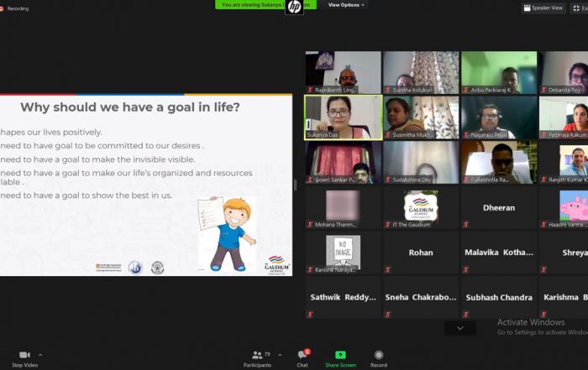Expand caret next to Participants
Image resolution: width=588 pixels, height=370 pixels.
[280, 355]
